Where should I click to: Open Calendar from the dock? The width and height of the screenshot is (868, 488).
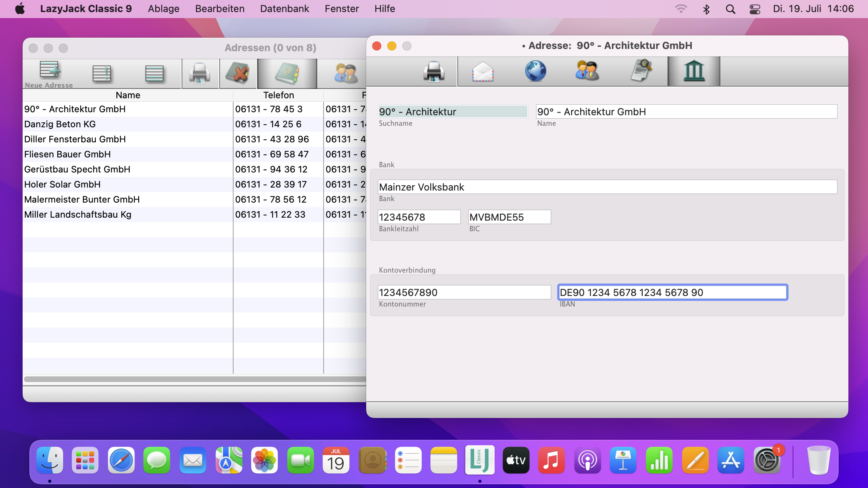336,460
